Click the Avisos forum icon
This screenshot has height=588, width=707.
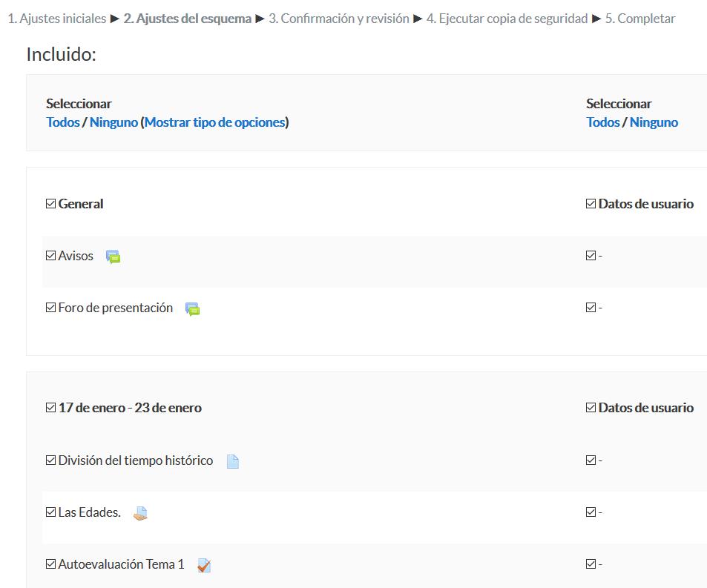113,257
